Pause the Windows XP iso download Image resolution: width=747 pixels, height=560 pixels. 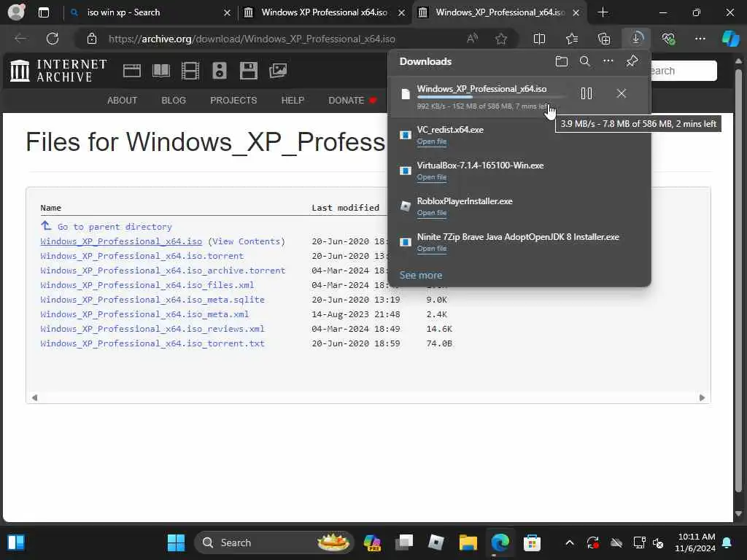(x=587, y=93)
